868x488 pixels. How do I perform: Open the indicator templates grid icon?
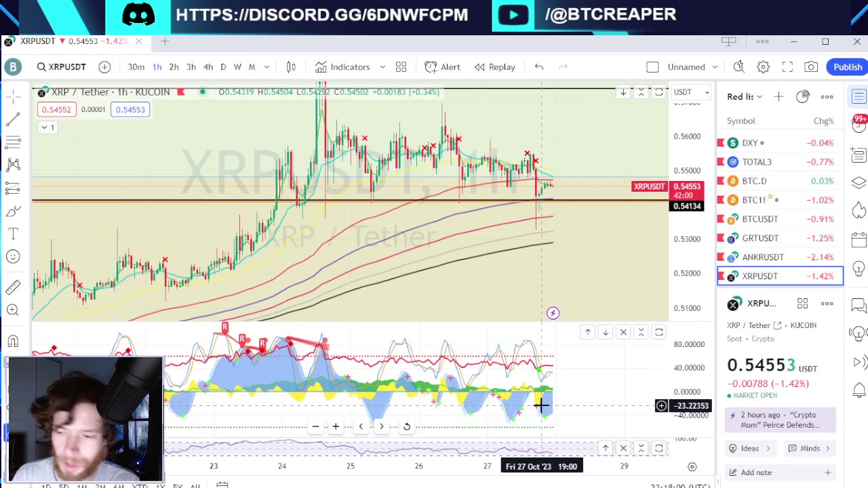coord(401,66)
